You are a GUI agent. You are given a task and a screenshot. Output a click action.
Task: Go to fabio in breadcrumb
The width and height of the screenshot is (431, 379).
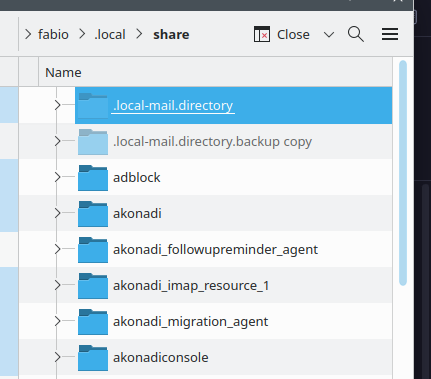point(53,35)
